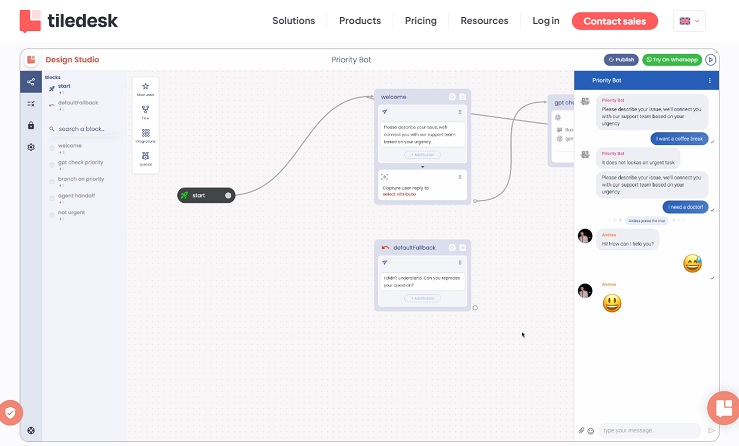Open settings gear in Design Studio sidebar
Image resolution: width=739 pixels, height=446 pixels.
tap(31, 147)
